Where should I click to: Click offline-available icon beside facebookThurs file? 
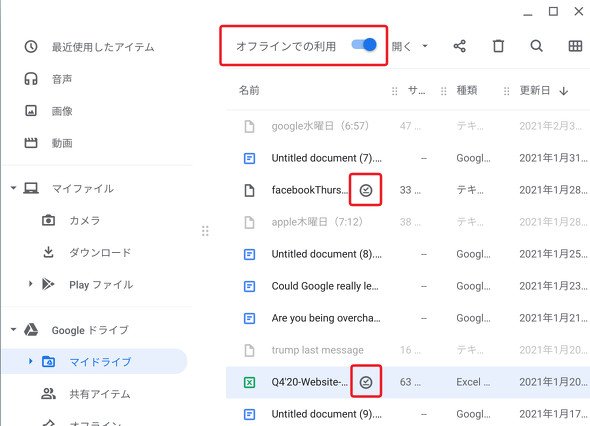pyautogui.click(x=366, y=190)
